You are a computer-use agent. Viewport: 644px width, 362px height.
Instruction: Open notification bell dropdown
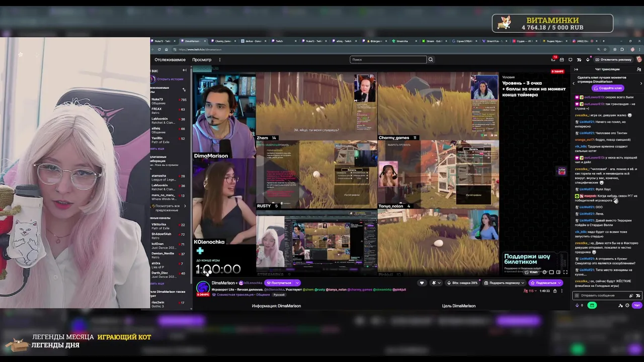tap(436, 283)
